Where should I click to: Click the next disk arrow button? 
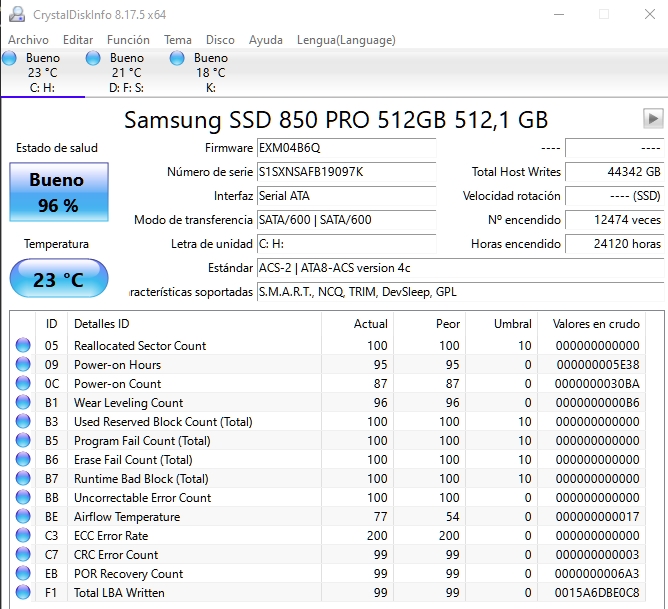point(653,118)
